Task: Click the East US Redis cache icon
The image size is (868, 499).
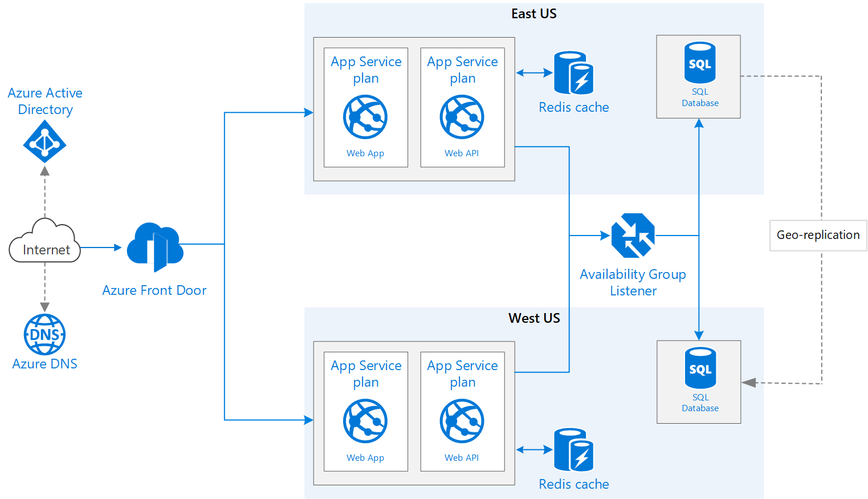Action: [x=574, y=73]
